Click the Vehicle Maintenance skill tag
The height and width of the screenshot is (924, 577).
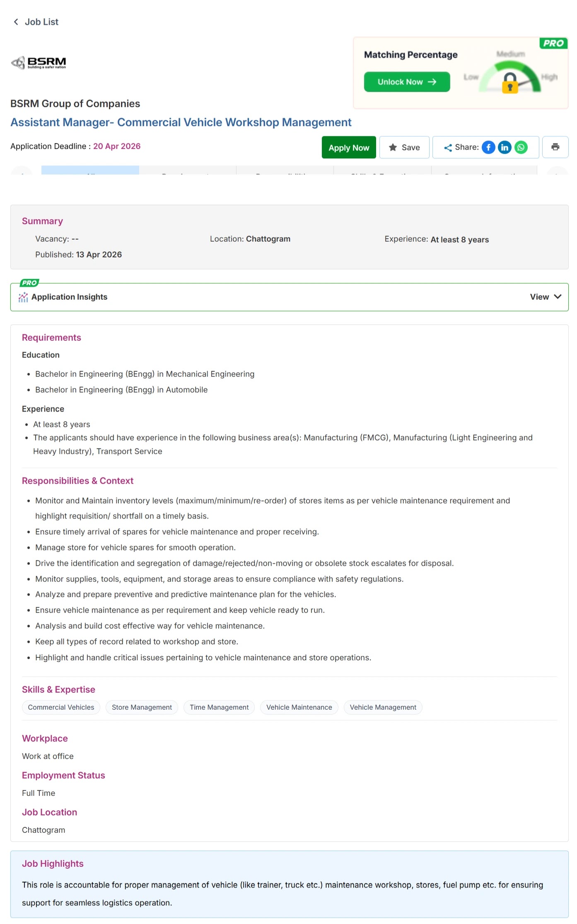(299, 707)
